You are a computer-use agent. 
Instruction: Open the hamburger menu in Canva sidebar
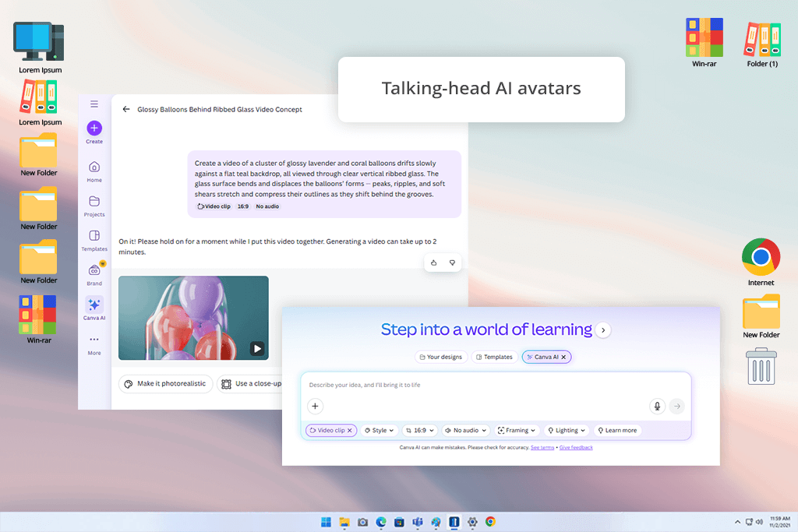click(x=94, y=104)
